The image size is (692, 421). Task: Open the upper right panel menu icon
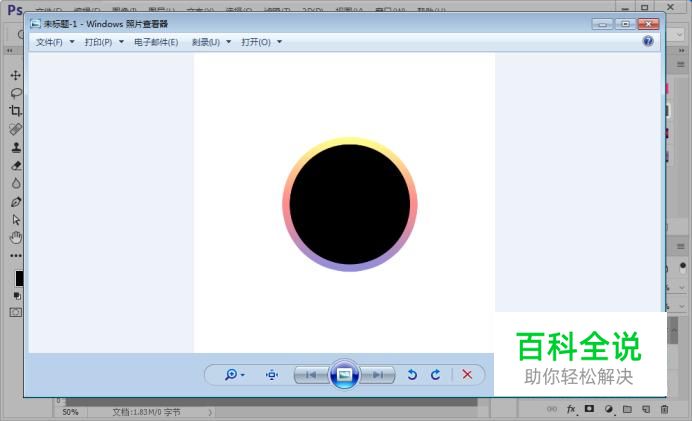[x=681, y=65]
